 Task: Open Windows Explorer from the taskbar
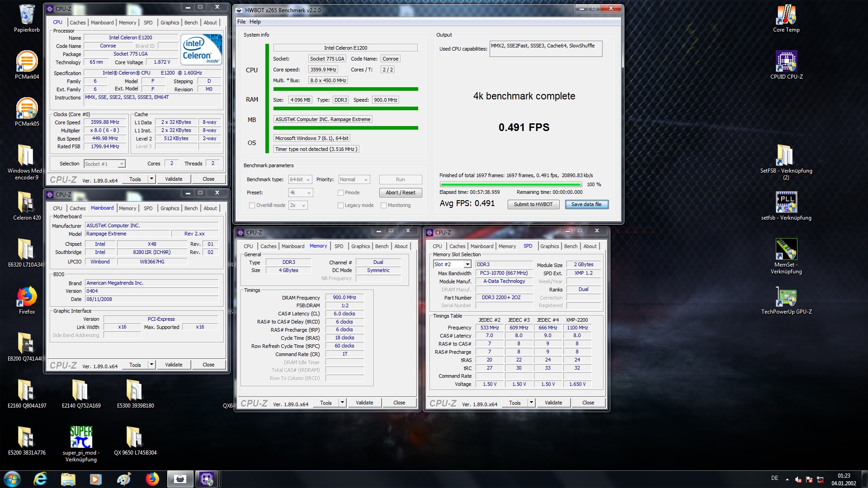click(68, 479)
